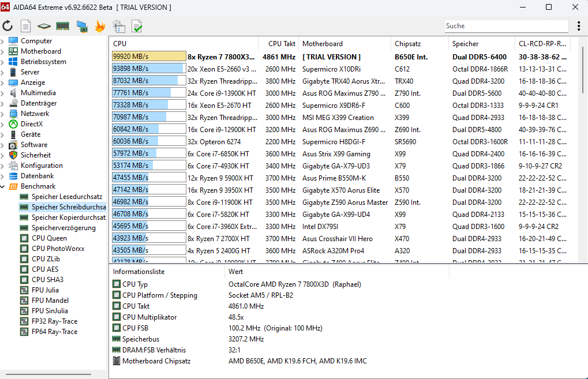Viewport: 588px width, 379px height.
Task: Click the Datenbank database icon
Action: click(13, 176)
